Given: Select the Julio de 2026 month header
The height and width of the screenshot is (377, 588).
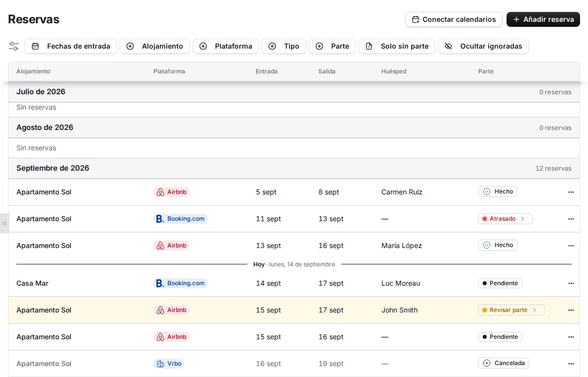Looking at the screenshot, I should point(294,92).
